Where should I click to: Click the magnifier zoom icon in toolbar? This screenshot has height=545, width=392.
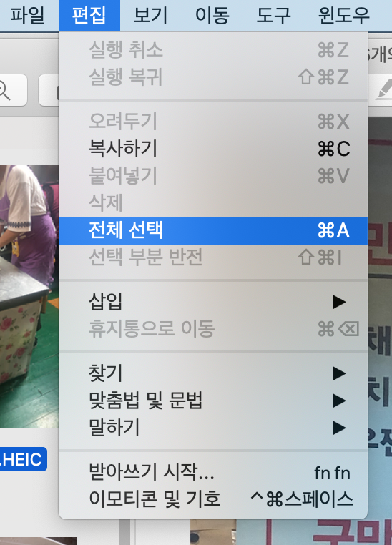pyautogui.click(x=5, y=90)
